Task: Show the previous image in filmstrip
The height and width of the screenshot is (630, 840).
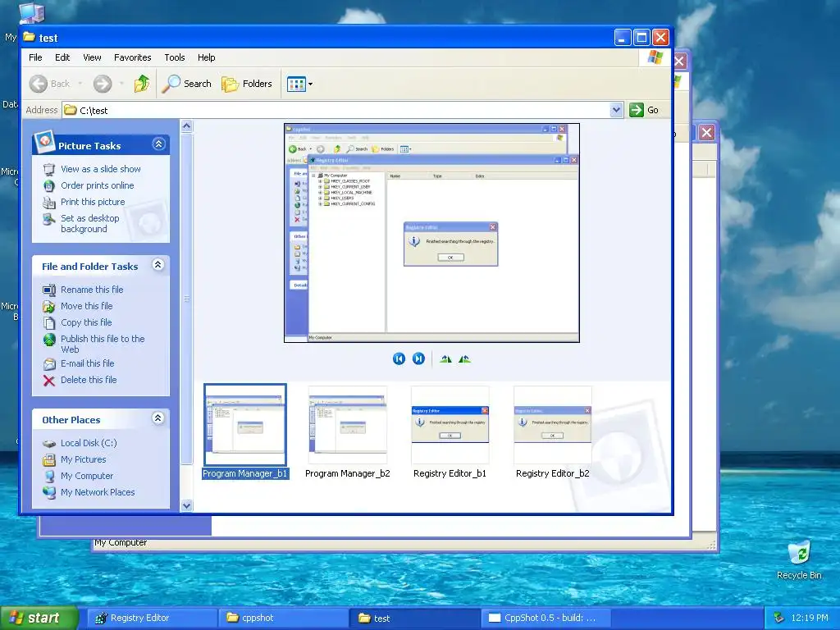Action: click(399, 359)
